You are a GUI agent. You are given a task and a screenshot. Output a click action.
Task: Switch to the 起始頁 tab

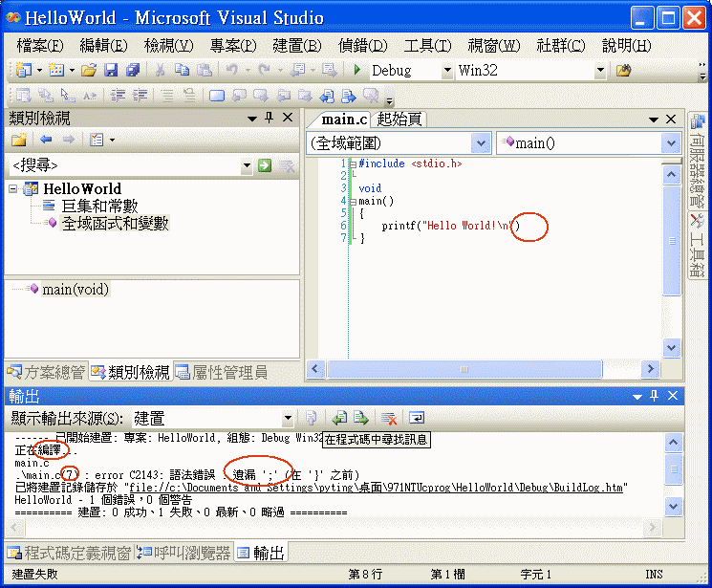(x=399, y=120)
